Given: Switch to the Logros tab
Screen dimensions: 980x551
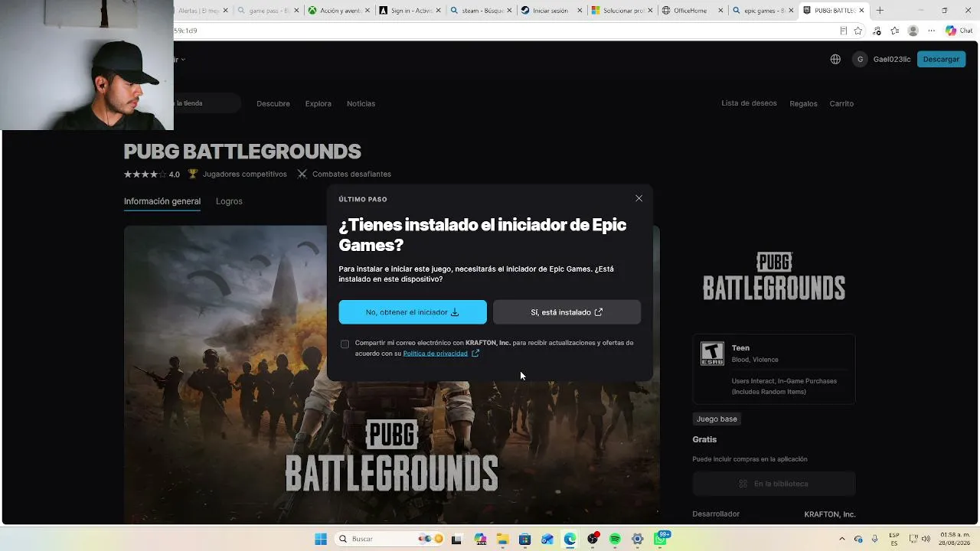Looking at the screenshot, I should coord(229,201).
